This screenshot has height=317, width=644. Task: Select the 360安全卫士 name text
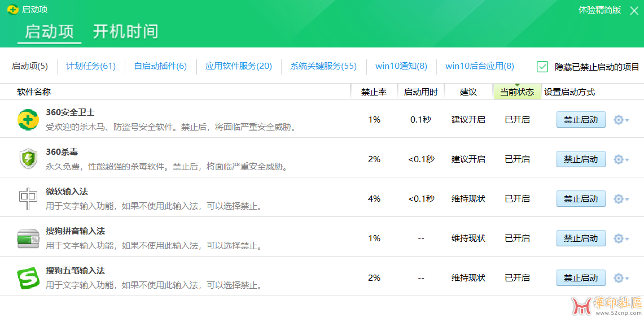pyautogui.click(x=70, y=112)
